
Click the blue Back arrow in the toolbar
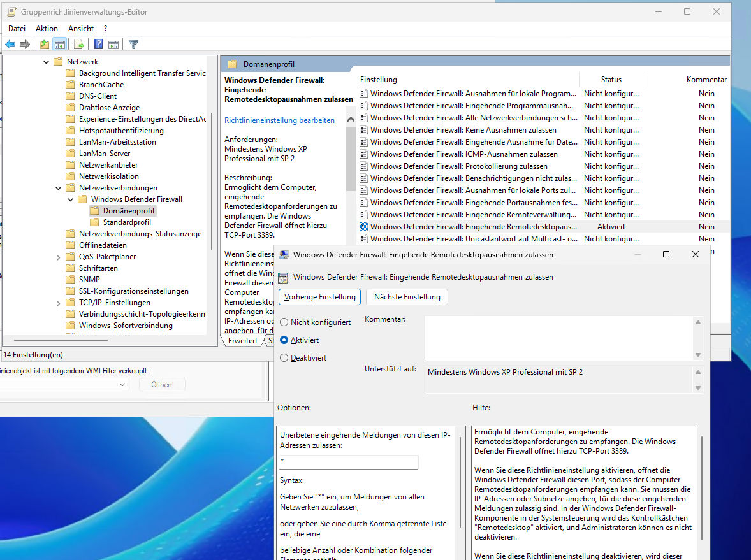click(x=10, y=45)
